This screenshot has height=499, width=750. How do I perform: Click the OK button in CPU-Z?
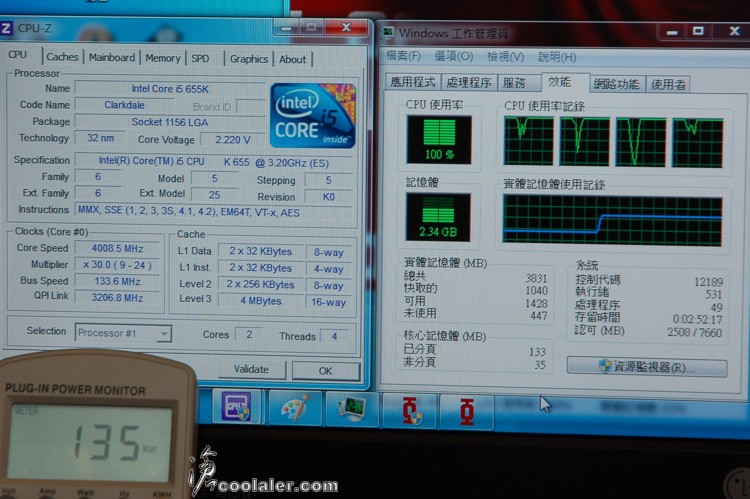pos(325,371)
